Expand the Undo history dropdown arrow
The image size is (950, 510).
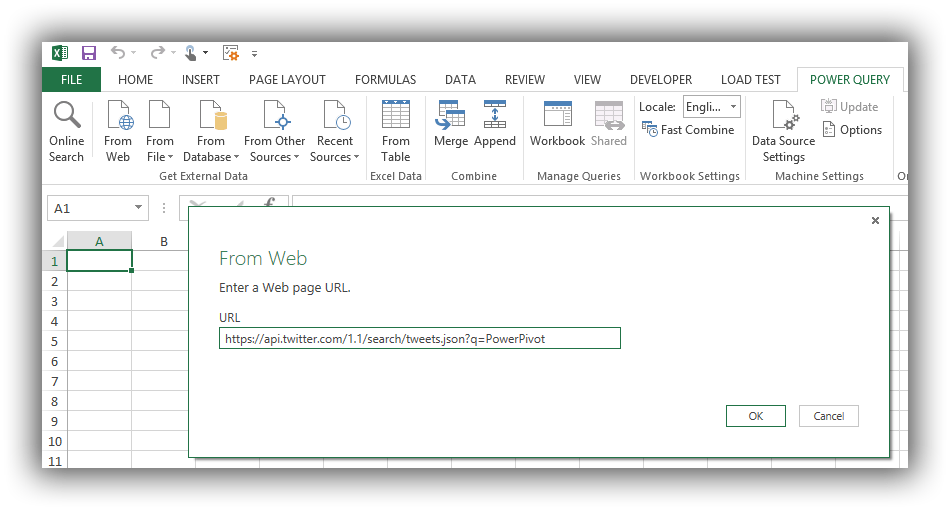134,53
